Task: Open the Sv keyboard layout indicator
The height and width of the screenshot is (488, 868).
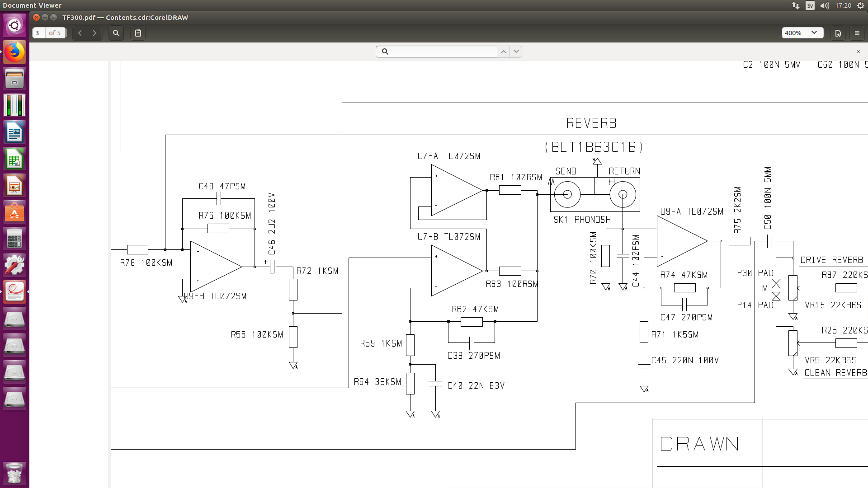Action: (810, 5)
